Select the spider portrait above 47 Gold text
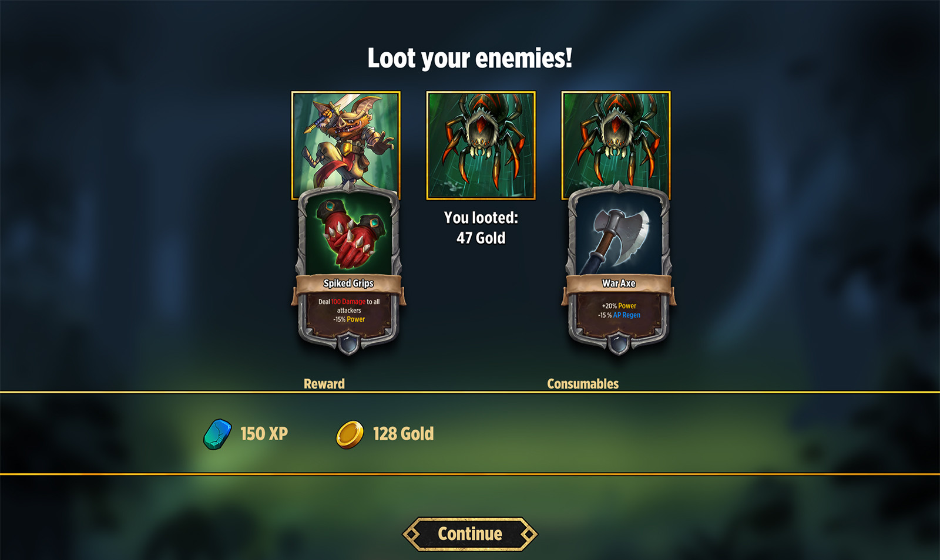 [x=481, y=145]
